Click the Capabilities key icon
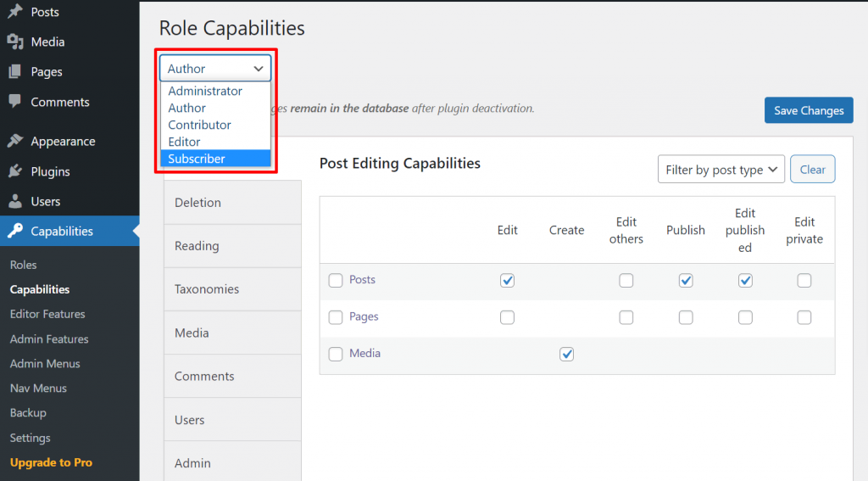The height and width of the screenshot is (481, 868). click(x=14, y=232)
